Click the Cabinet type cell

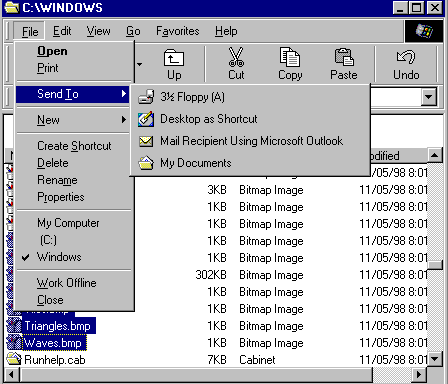257,360
